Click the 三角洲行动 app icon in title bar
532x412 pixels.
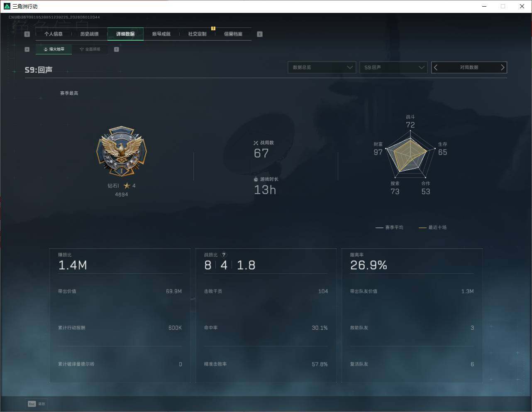[7, 6]
